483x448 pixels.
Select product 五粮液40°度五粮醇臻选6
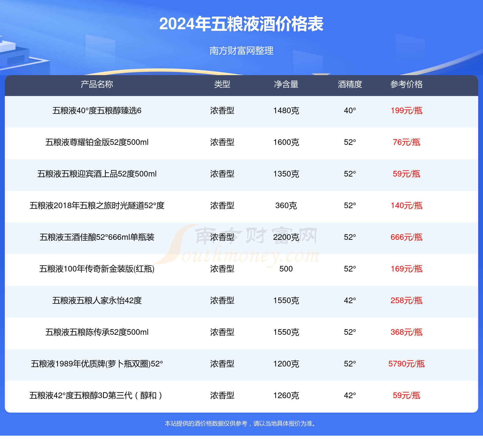tap(97, 111)
